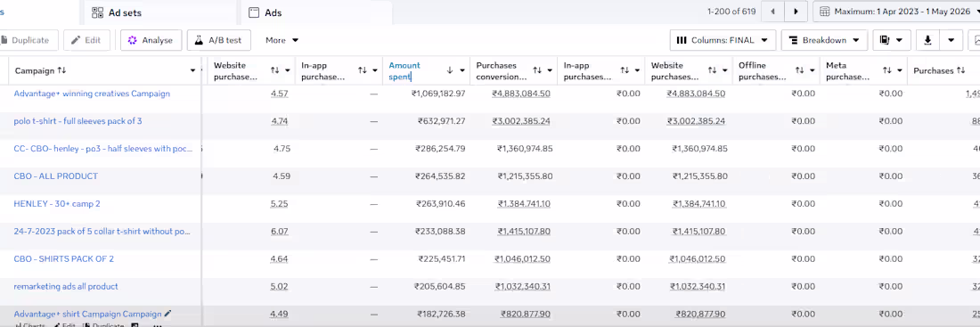Open In-app purchase ROAS column menu arrow

(x=375, y=70)
